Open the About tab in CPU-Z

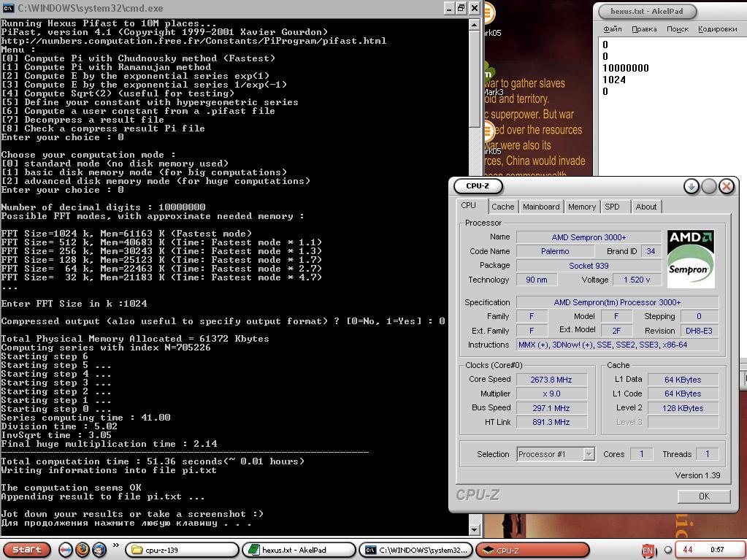(x=646, y=207)
